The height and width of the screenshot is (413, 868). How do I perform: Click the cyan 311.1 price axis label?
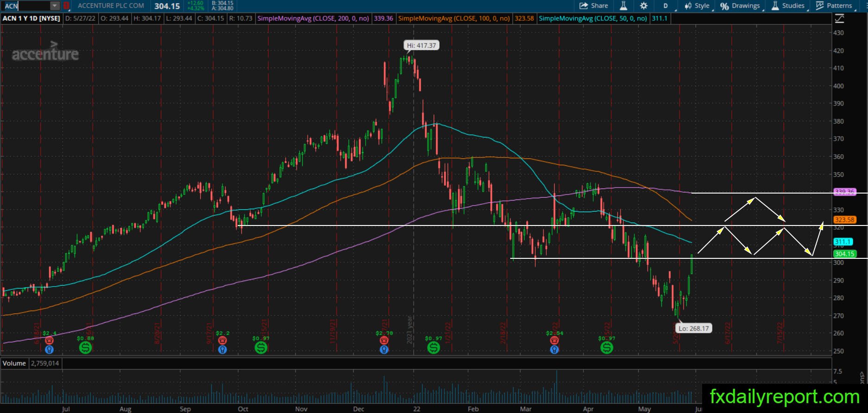coord(843,242)
